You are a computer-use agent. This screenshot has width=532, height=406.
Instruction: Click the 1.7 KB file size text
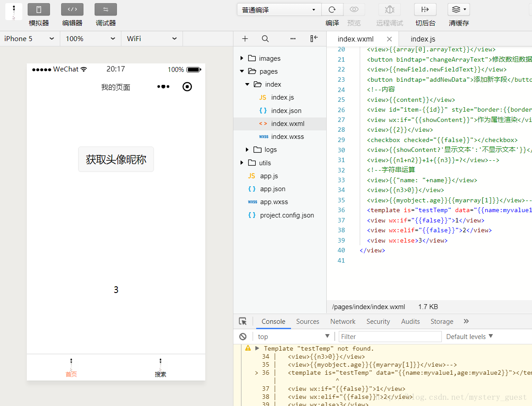coord(428,307)
